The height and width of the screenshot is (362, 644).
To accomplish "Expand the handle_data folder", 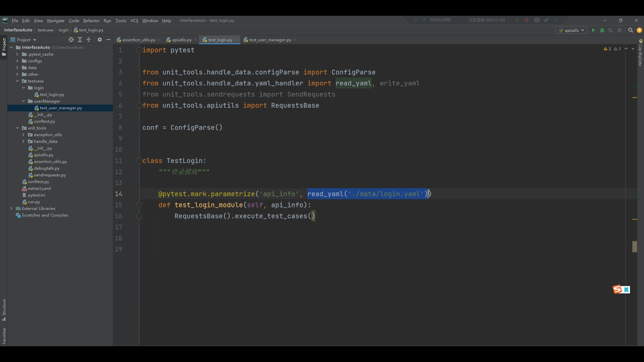I will click(23, 141).
